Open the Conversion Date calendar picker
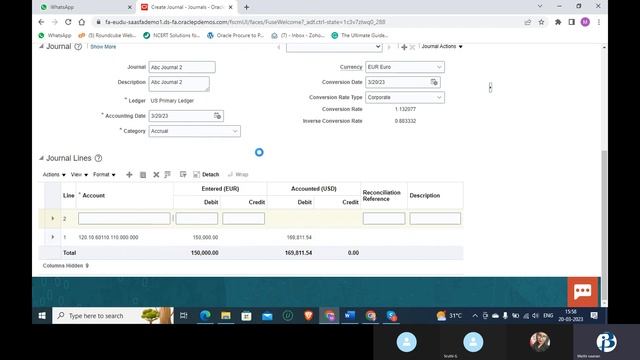The height and width of the screenshot is (360, 640). click(x=434, y=82)
